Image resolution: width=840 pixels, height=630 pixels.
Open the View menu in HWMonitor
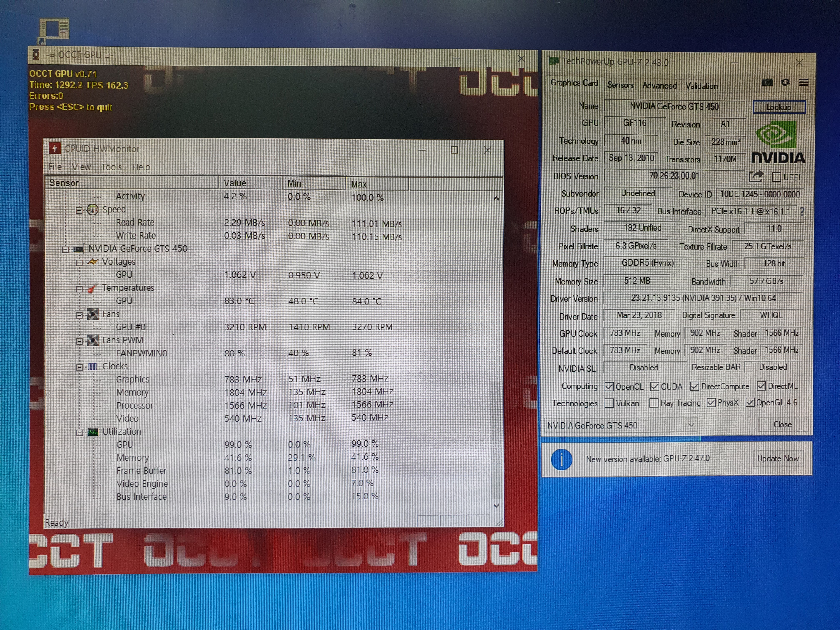[81, 167]
